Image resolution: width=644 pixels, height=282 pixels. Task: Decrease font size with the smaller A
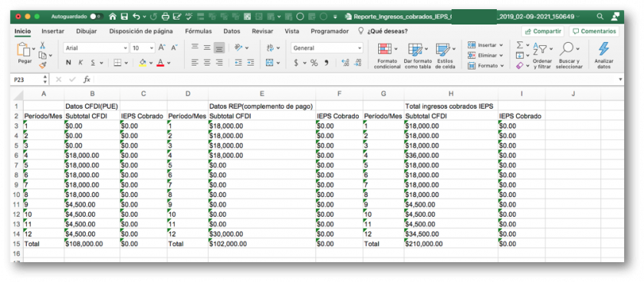174,48
